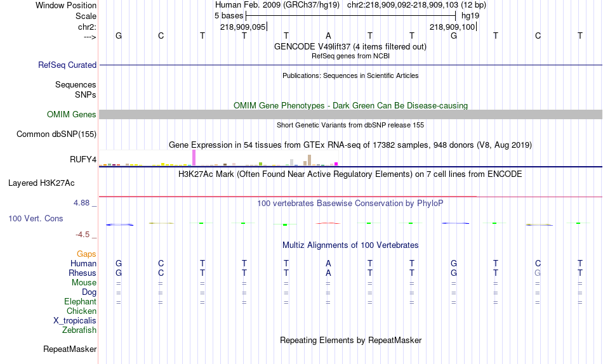Click the 'Human Feb. 2009 (GRCh37/hg19)' assembly text
603x364 pixels.
(x=277, y=5)
